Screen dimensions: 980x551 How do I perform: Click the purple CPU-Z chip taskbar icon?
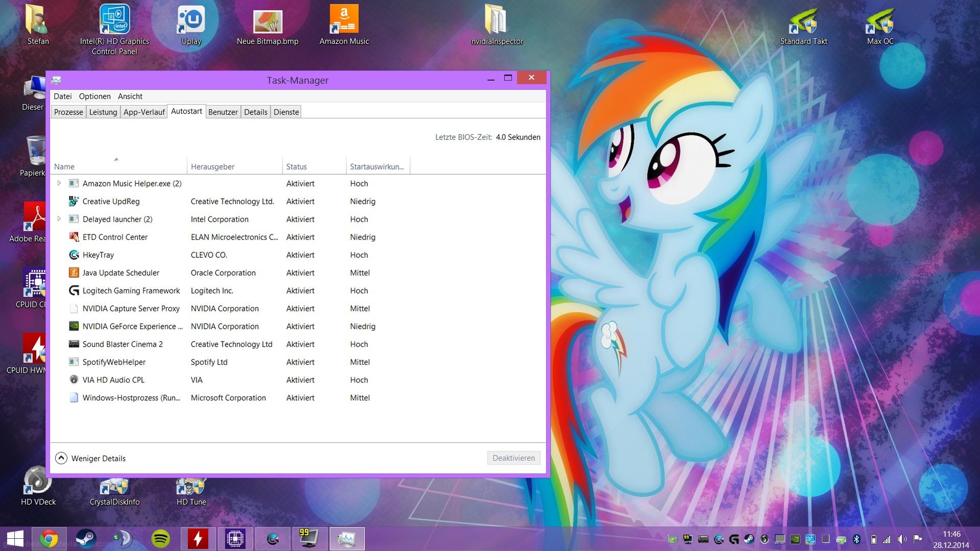235,539
